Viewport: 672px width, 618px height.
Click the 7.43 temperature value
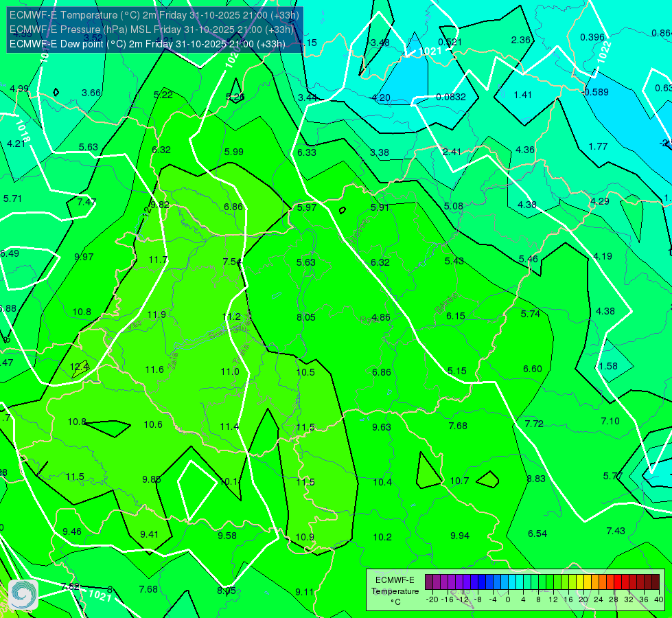(x=616, y=531)
